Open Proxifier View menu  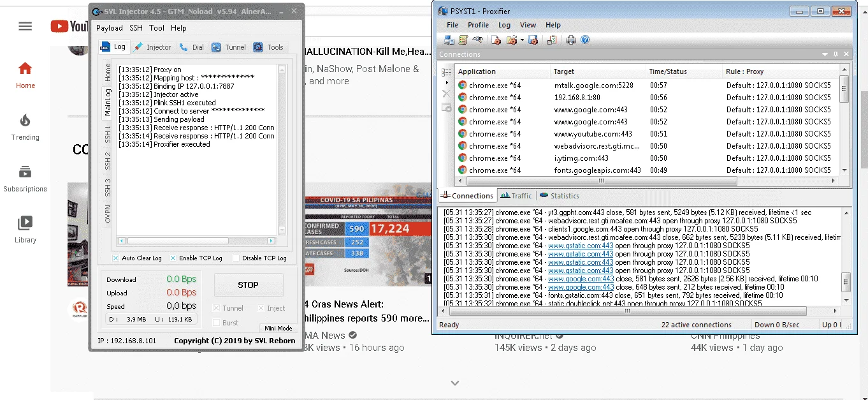(528, 25)
